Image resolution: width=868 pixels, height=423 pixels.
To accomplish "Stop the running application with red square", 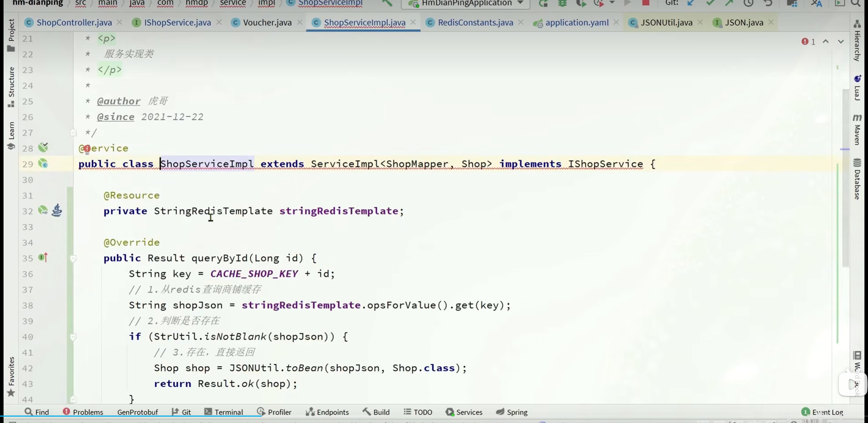I will 646,3.
